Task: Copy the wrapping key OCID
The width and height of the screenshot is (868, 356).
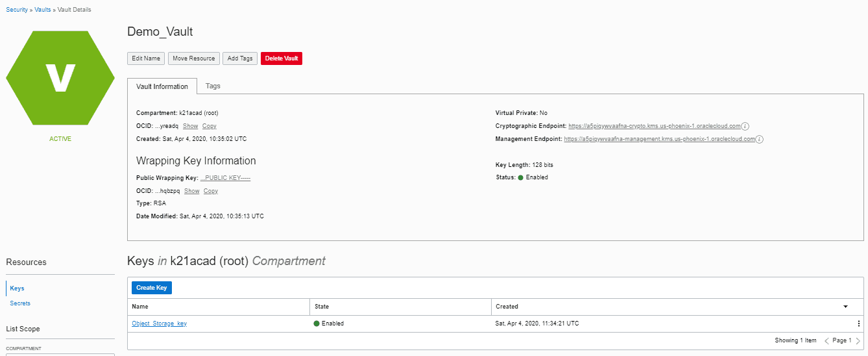Action: pyautogui.click(x=211, y=191)
